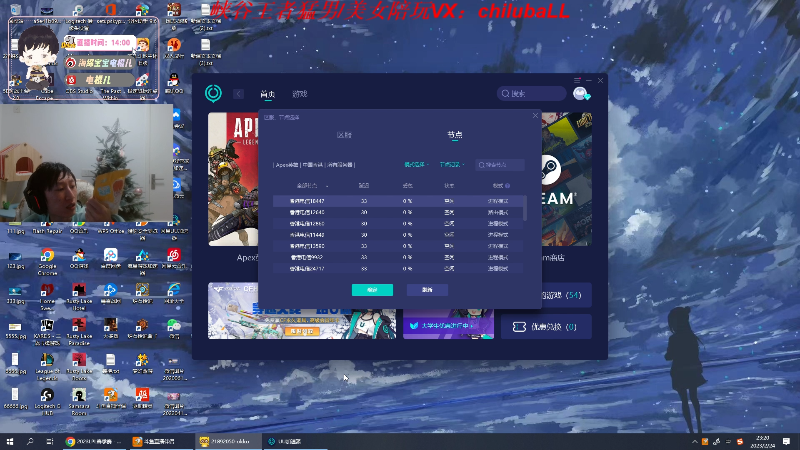Switch to the 区服 tab in dialog
This screenshot has width=800, height=450.
[344, 135]
